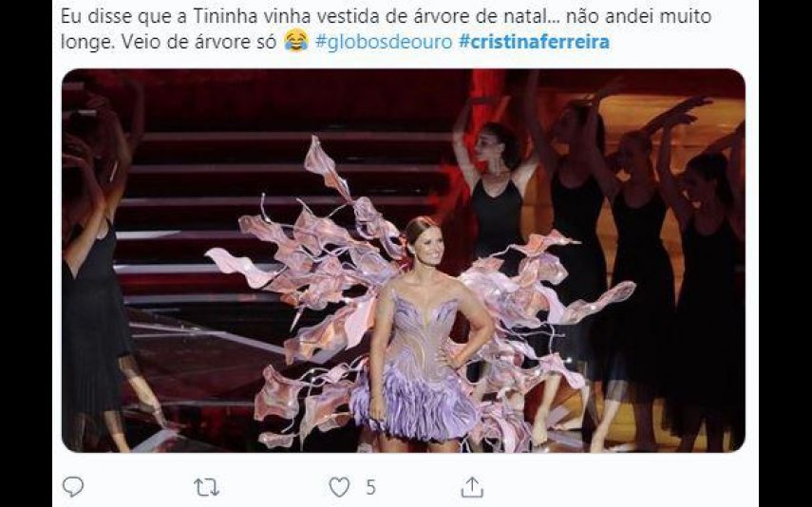Screen dimensions: 812x507
Task: Retweet this post using the arrows icon
Action: click(206, 487)
